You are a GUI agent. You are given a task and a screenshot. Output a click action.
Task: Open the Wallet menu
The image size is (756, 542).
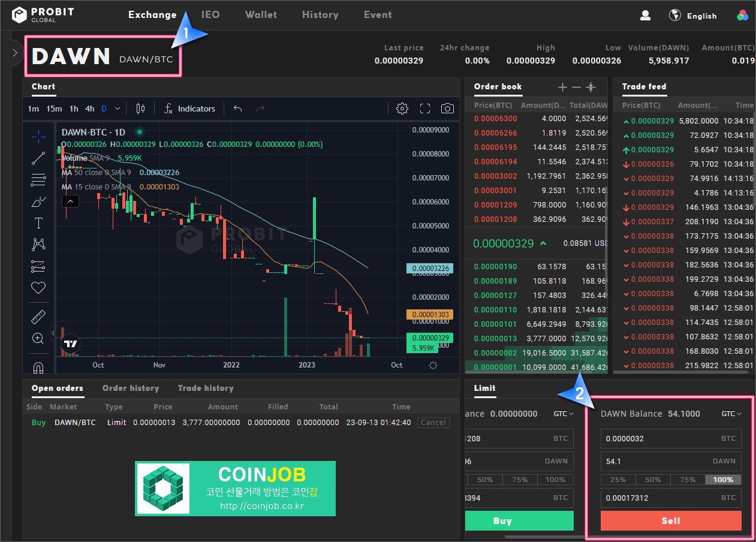point(261,15)
